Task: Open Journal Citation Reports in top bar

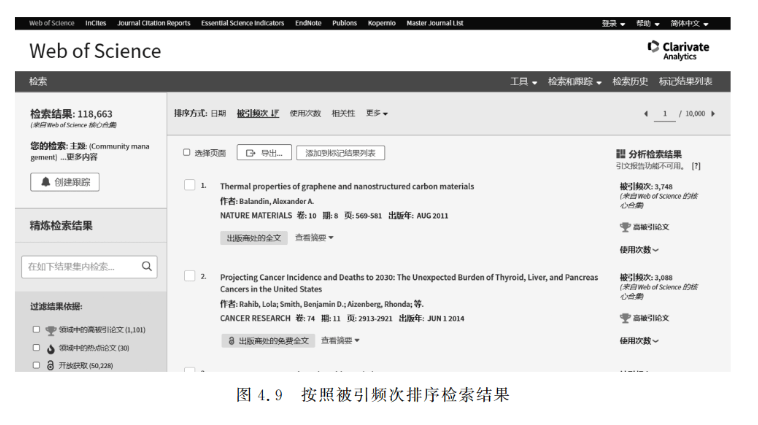Action: pyautogui.click(x=154, y=23)
